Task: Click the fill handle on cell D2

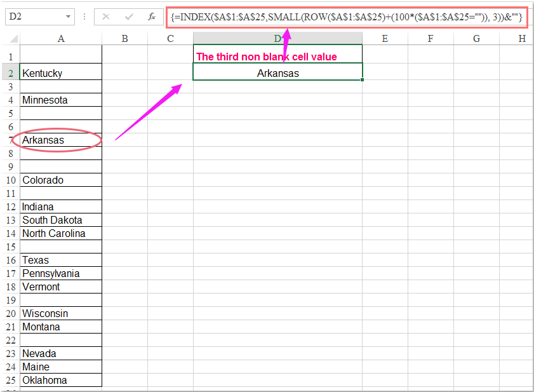Action: [x=362, y=79]
